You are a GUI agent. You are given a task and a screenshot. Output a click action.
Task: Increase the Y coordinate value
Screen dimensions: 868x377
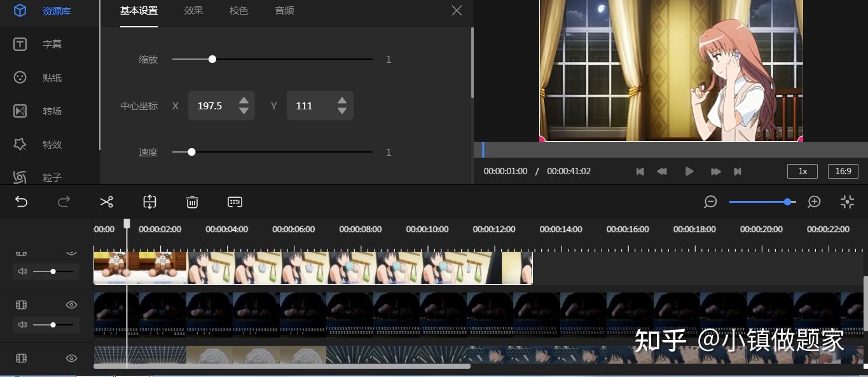[x=342, y=100]
